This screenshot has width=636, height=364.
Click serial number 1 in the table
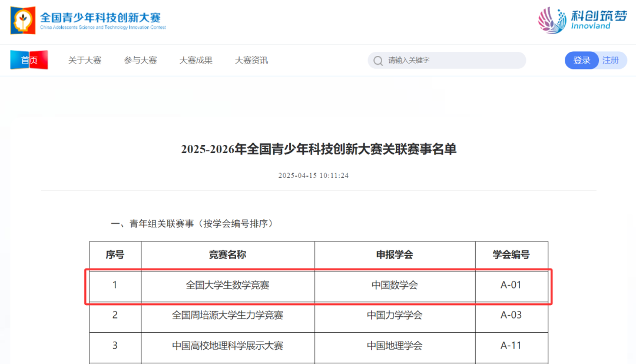pyautogui.click(x=115, y=285)
